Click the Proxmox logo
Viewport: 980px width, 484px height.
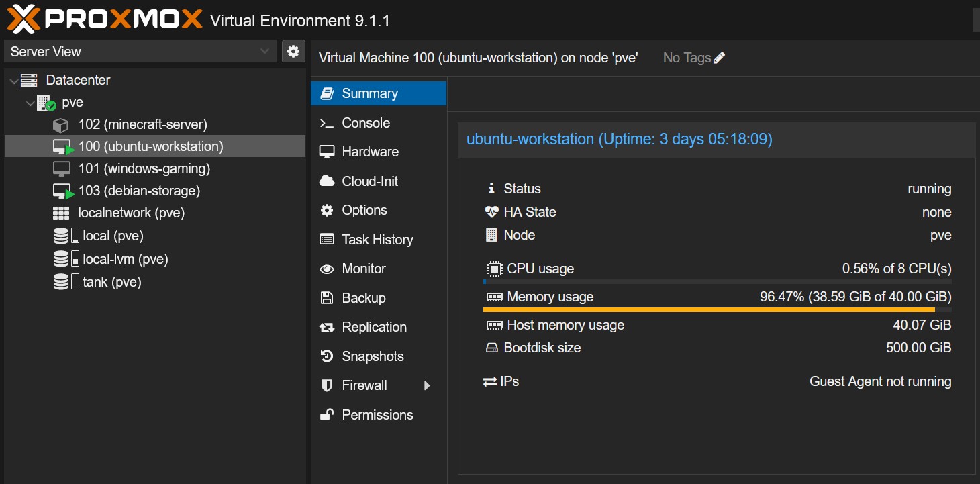pos(104,19)
